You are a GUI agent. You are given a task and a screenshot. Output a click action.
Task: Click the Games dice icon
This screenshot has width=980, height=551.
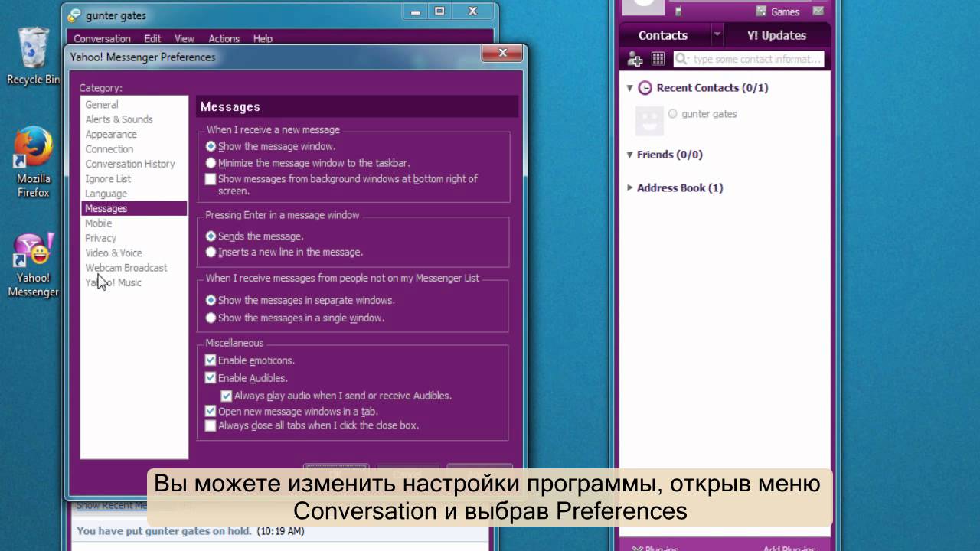(761, 11)
